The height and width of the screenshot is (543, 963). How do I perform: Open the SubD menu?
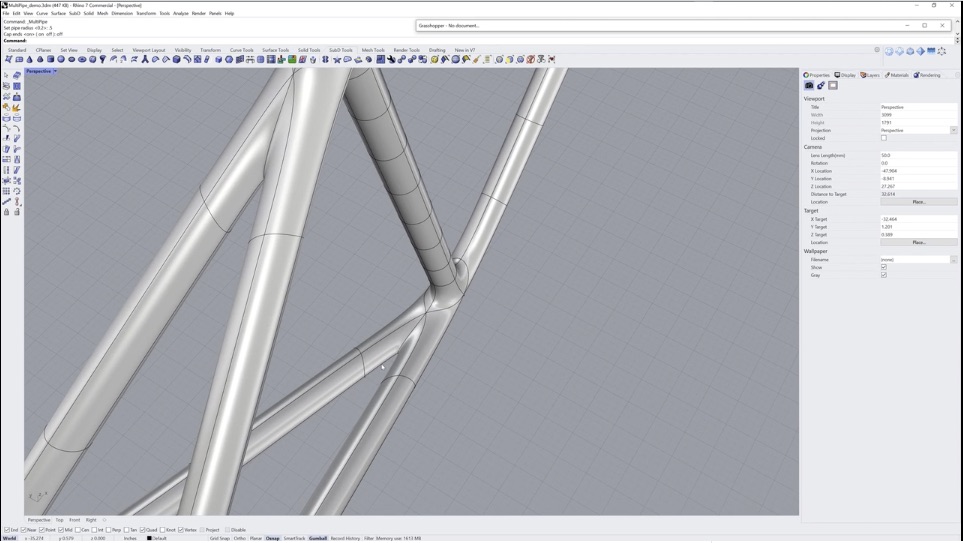[74, 13]
